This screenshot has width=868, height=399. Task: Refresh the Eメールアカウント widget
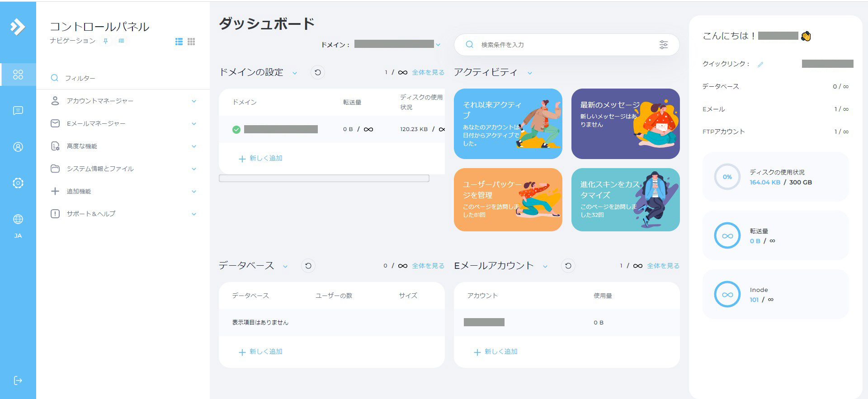(568, 266)
